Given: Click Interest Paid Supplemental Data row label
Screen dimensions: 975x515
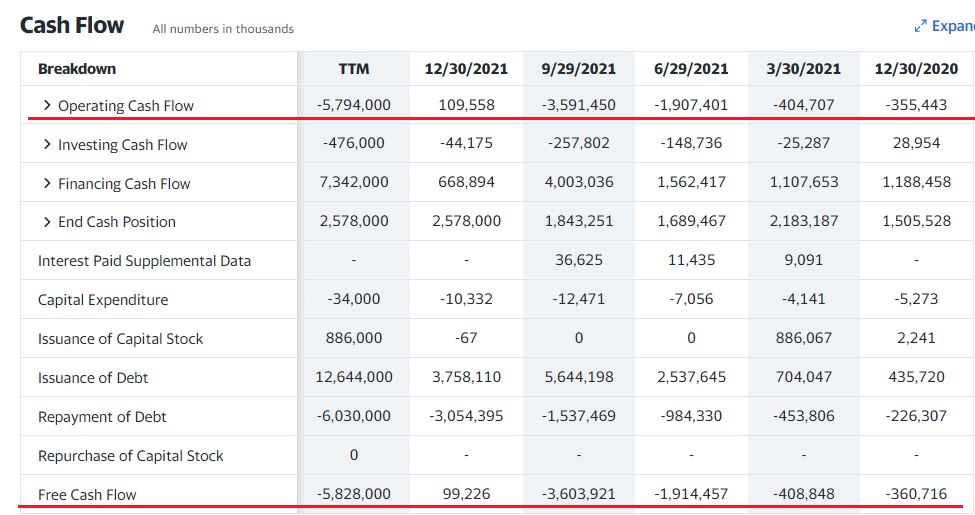Looking at the screenshot, I should (x=144, y=261).
